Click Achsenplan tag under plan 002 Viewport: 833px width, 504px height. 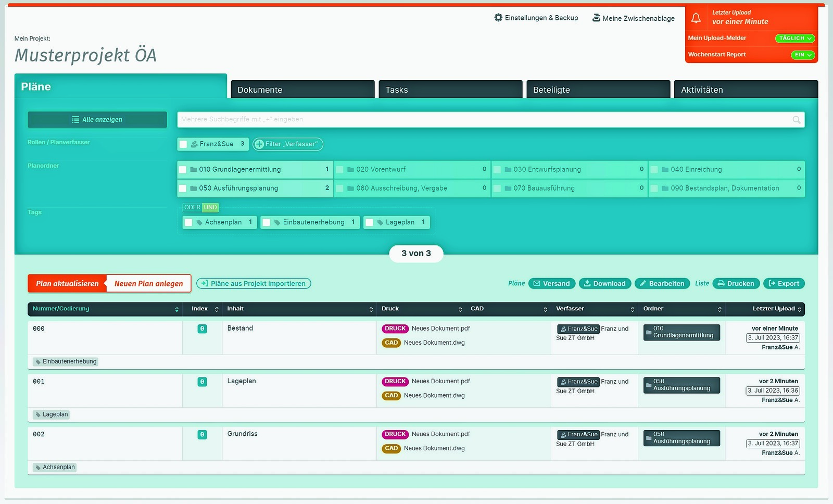[55, 468]
